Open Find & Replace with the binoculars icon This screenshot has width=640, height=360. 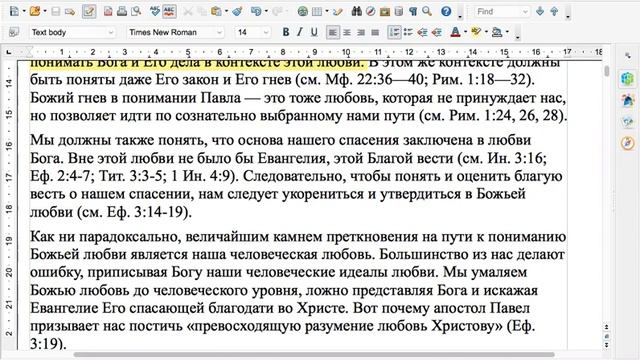pyautogui.click(x=357, y=11)
